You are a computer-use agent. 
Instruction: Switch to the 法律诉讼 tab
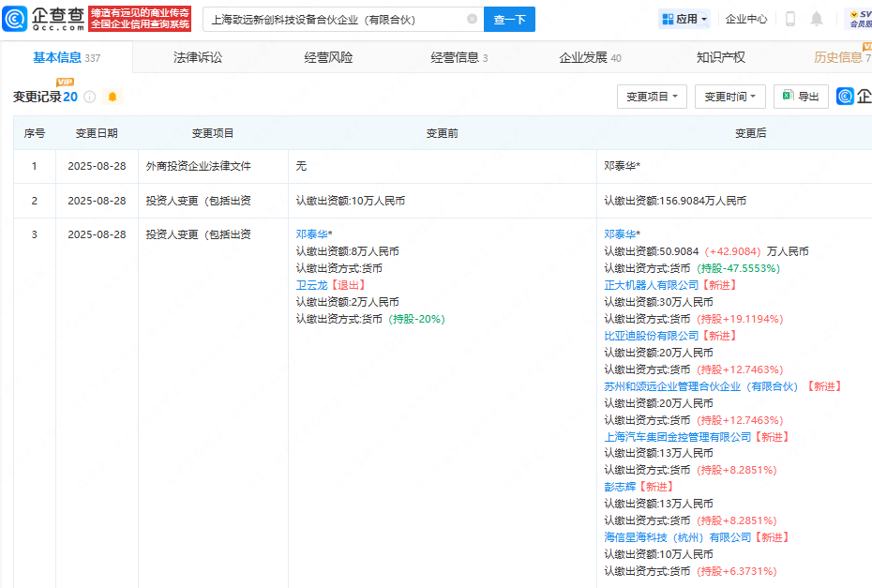click(198, 57)
